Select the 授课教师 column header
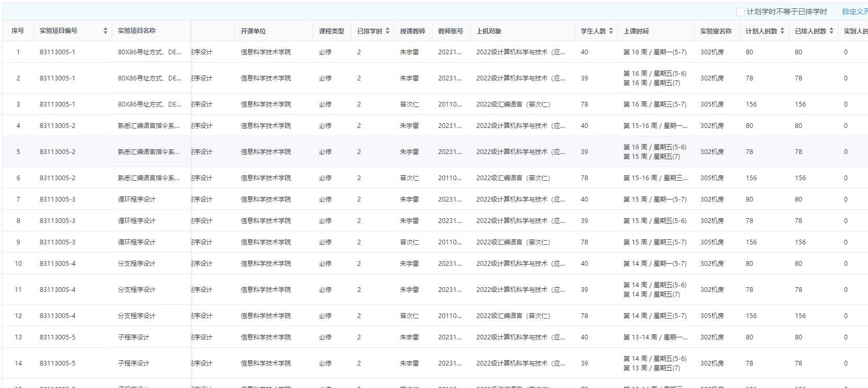The image size is (868, 388). (x=413, y=31)
